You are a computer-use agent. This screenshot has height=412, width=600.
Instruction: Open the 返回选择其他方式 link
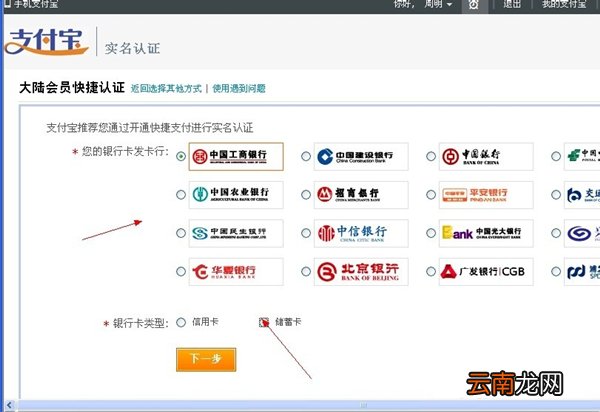click(x=166, y=89)
